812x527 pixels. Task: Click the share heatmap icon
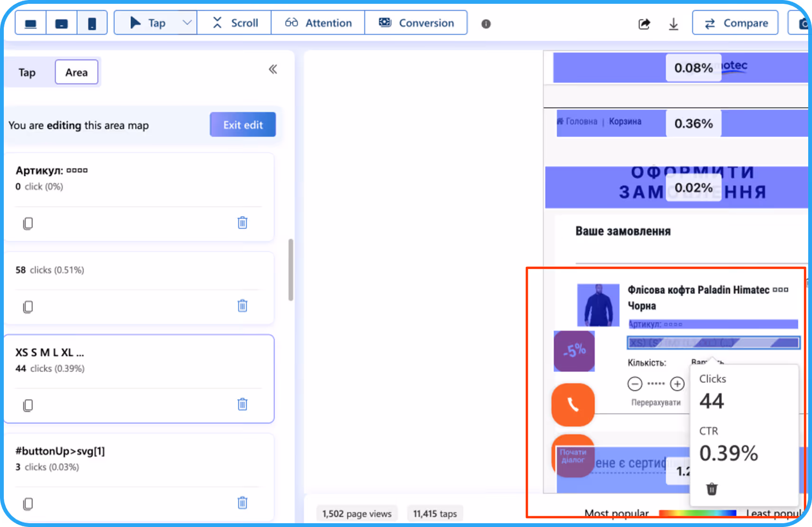coord(644,24)
